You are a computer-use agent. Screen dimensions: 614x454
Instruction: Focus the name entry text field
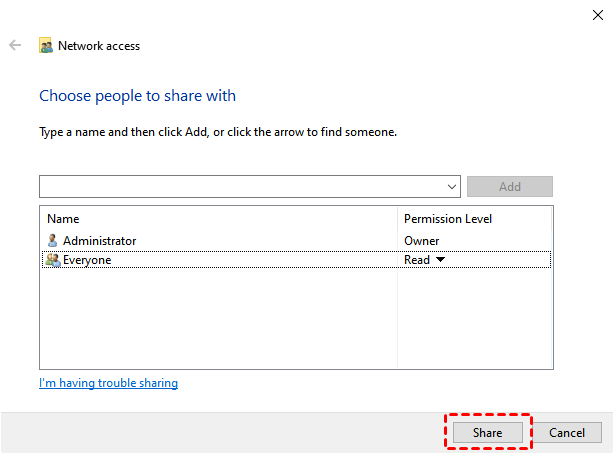click(x=240, y=187)
